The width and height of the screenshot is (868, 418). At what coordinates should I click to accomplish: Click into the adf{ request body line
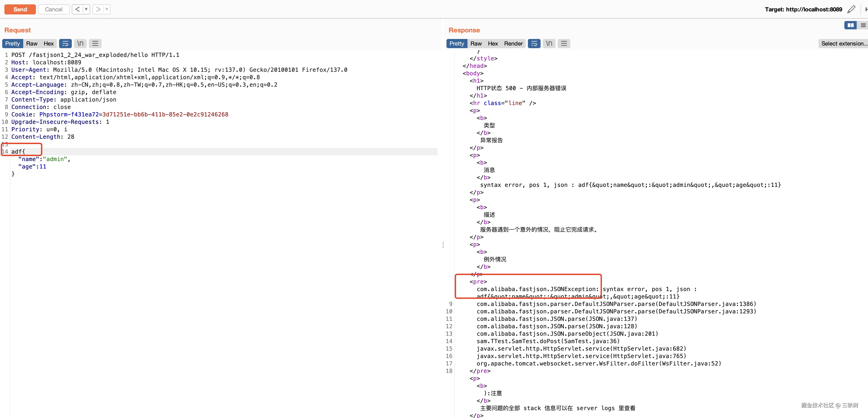18,152
